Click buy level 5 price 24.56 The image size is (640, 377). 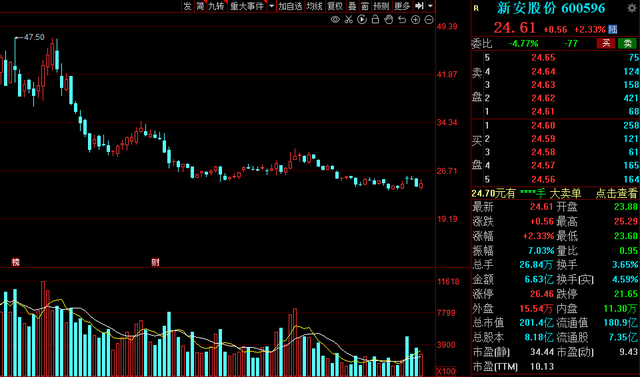pyautogui.click(x=543, y=179)
